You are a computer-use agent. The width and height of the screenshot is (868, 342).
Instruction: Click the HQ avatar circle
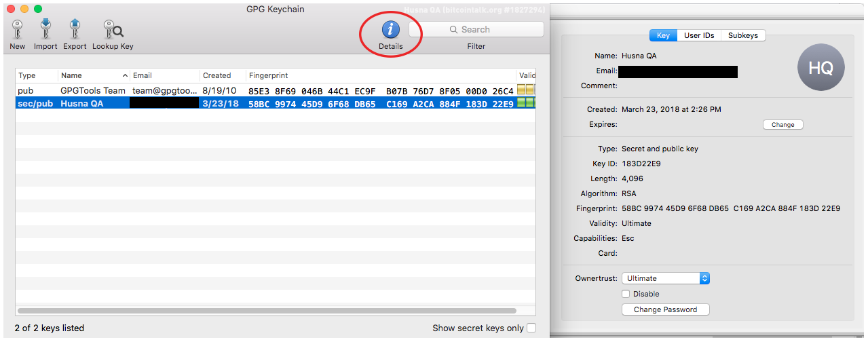pyautogui.click(x=820, y=67)
